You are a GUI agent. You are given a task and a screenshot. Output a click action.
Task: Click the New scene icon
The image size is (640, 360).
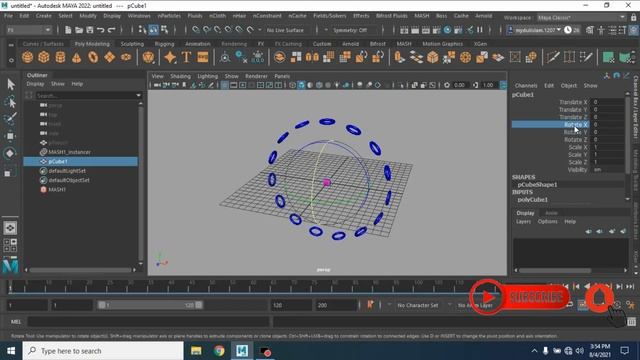tap(68, 30)
